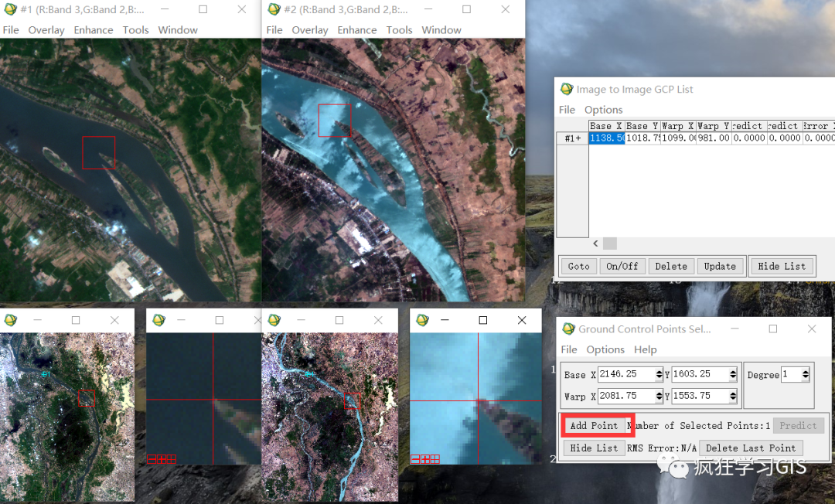Click the Hide List button in the GCP List window
The width and height of the screenshot is (835, 504).
pos(781,266)
